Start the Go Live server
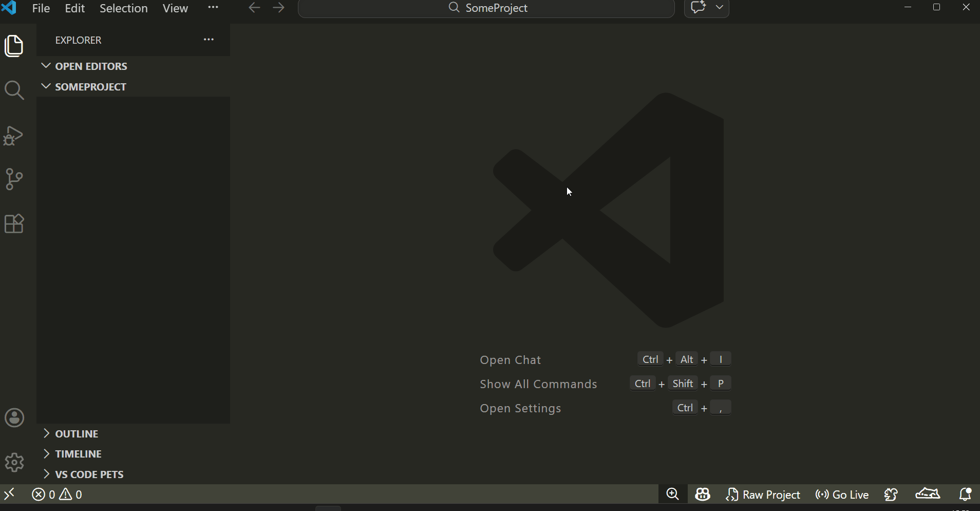The width and height of the screenshot is (980, 511). [842, 495]
